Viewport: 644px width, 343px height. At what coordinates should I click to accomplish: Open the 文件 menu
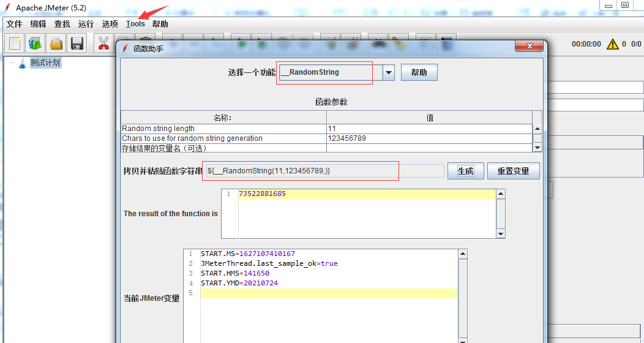click(14, 24)
